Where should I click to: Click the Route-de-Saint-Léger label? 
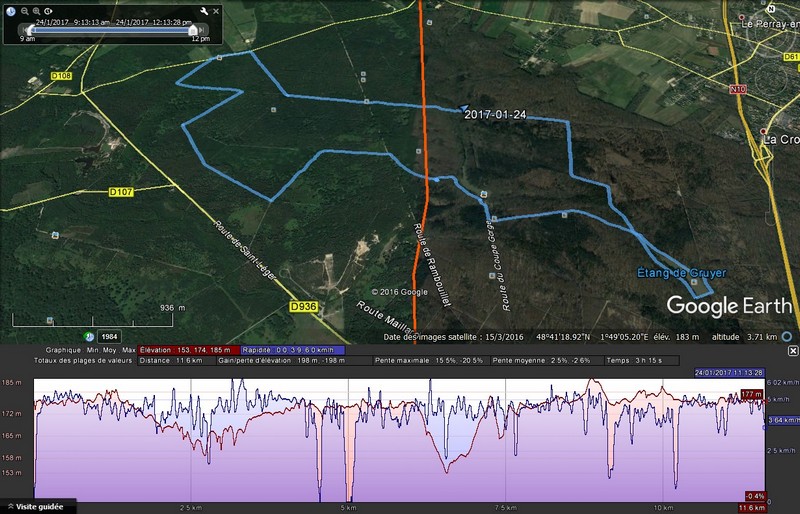[x=245, y=250]
